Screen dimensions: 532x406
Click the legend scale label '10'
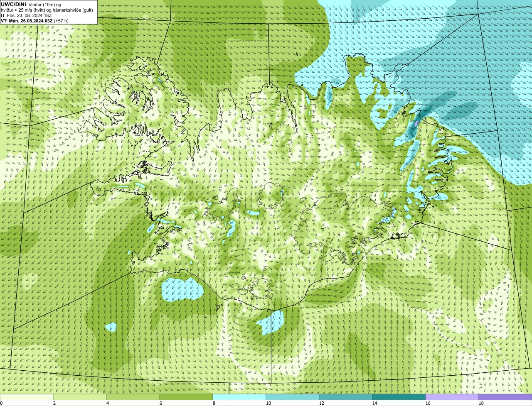coord(268,403)
